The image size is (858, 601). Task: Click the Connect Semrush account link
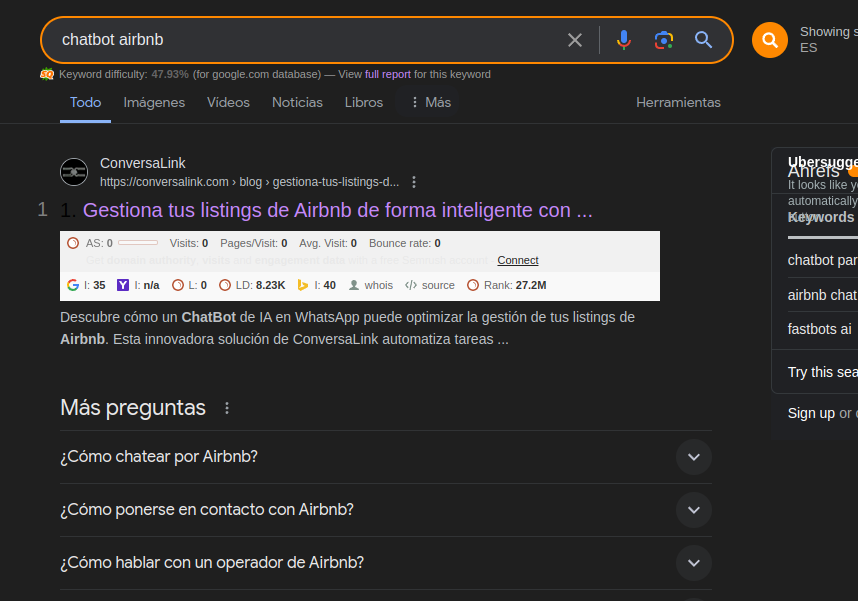click(x=518, y=261)
